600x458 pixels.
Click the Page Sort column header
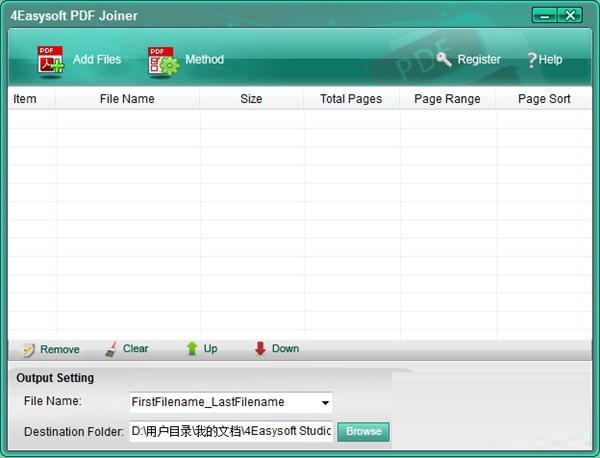[544, 99]
